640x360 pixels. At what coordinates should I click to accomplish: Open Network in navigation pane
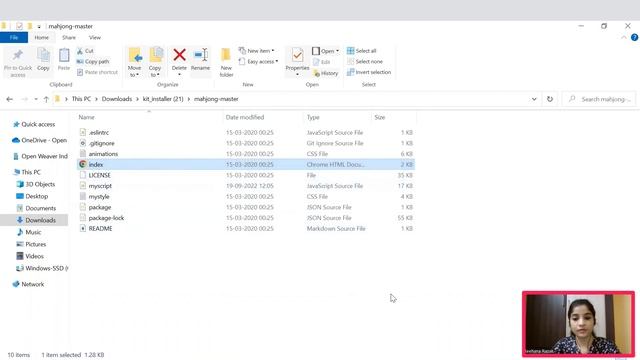(x=29, y=284)
